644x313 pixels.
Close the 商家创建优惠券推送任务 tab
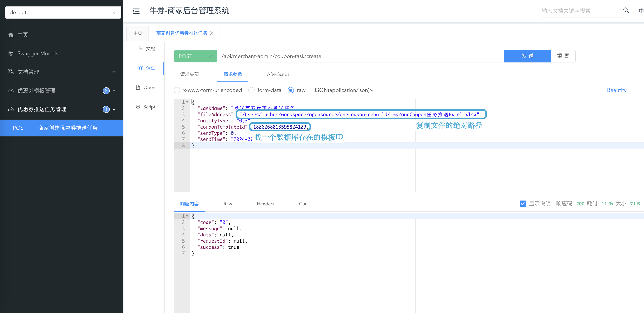pos(212,33)
